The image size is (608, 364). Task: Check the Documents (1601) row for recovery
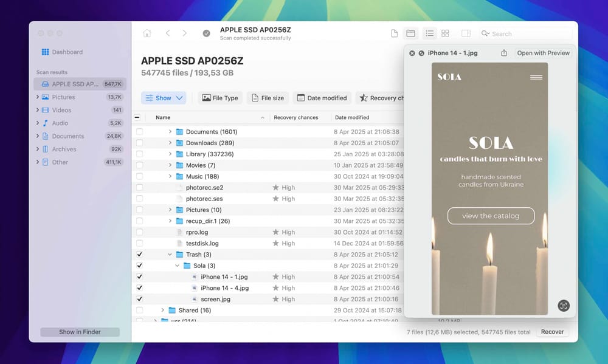click(x=139, y=131)
